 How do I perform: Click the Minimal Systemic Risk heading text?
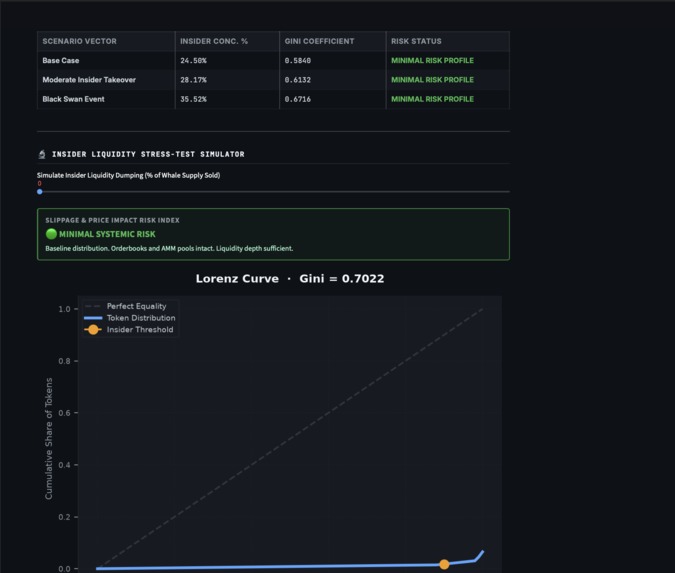[x=107, y=234]
